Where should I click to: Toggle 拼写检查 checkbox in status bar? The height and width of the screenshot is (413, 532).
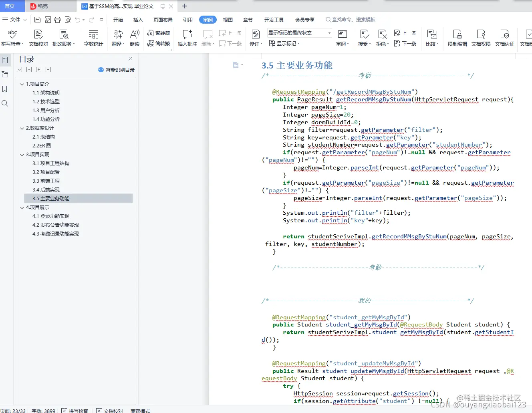coord(64,411)
